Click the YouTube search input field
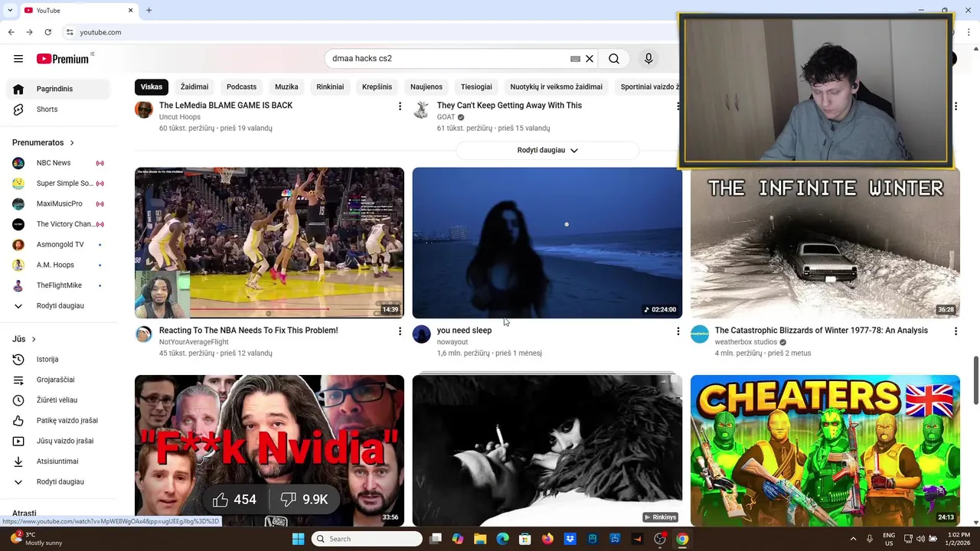The width and height of the screenshot is (980, 551). pyautogui.click(x=448, y=59)
